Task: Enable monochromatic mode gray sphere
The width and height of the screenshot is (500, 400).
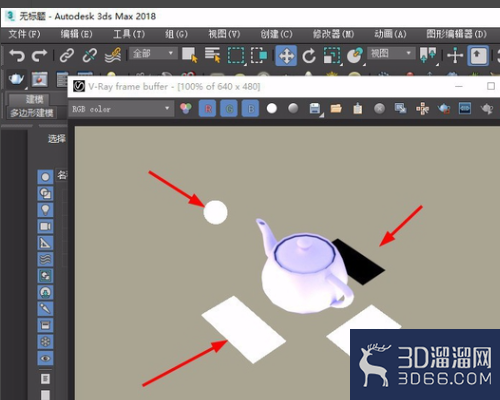Action: (293, 108)
